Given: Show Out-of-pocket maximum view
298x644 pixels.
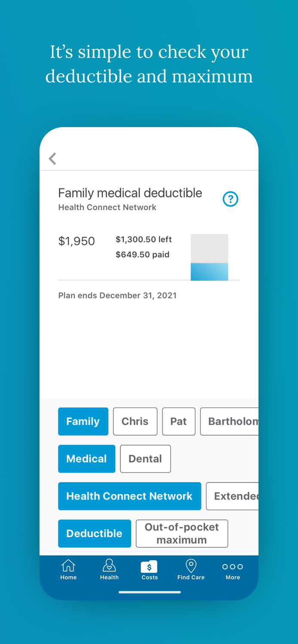Looking at the screenshot, I should [181, 533].
